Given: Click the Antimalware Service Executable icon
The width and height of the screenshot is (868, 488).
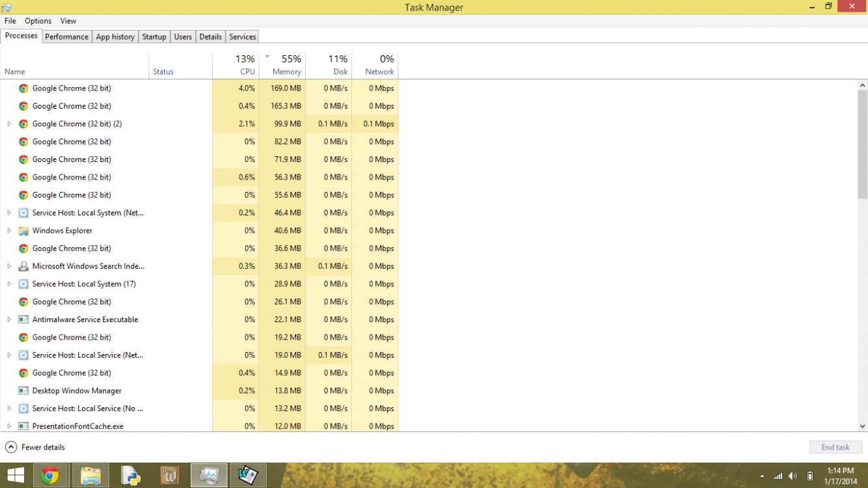Looking at the screenshot, I should click(23, 320).
